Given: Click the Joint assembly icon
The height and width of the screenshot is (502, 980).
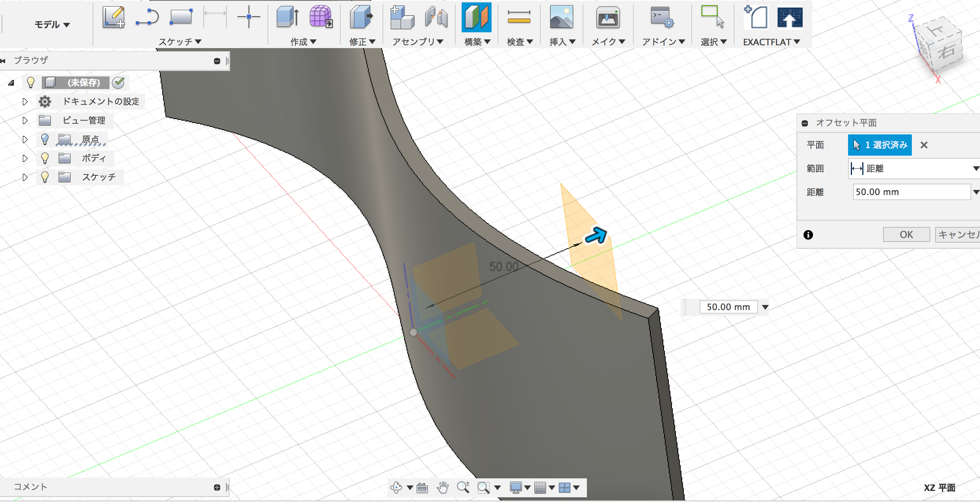Looking at the screenshot, I should tap(436, 17).
